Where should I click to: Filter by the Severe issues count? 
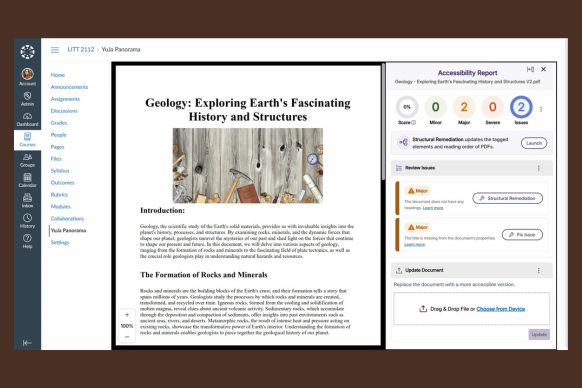point(493,107)
